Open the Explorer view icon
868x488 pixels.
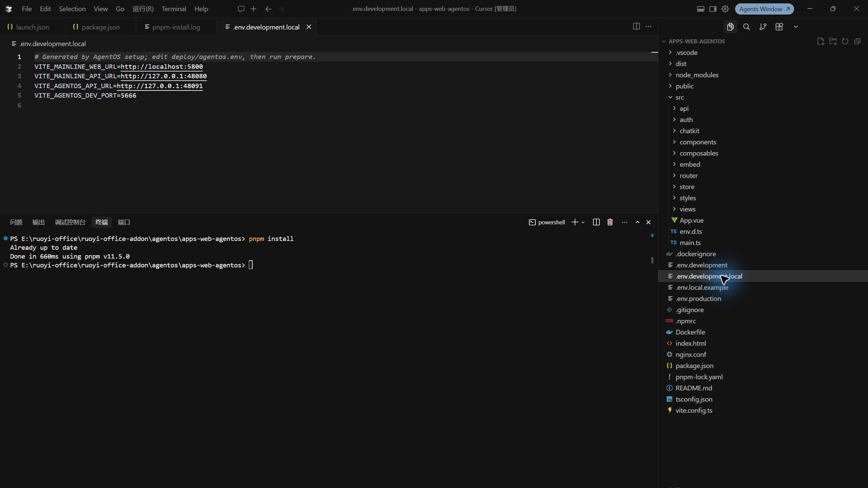pos(730,27)
